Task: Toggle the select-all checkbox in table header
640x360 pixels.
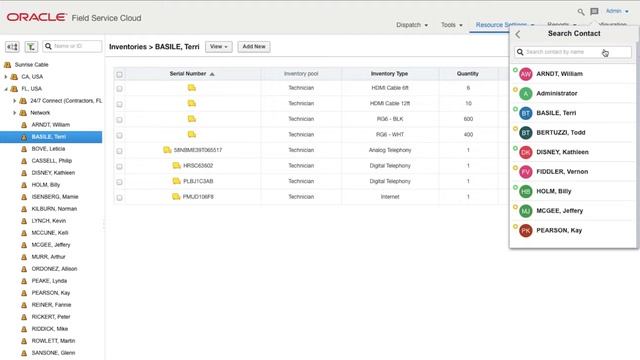Action: pos(119,74)
